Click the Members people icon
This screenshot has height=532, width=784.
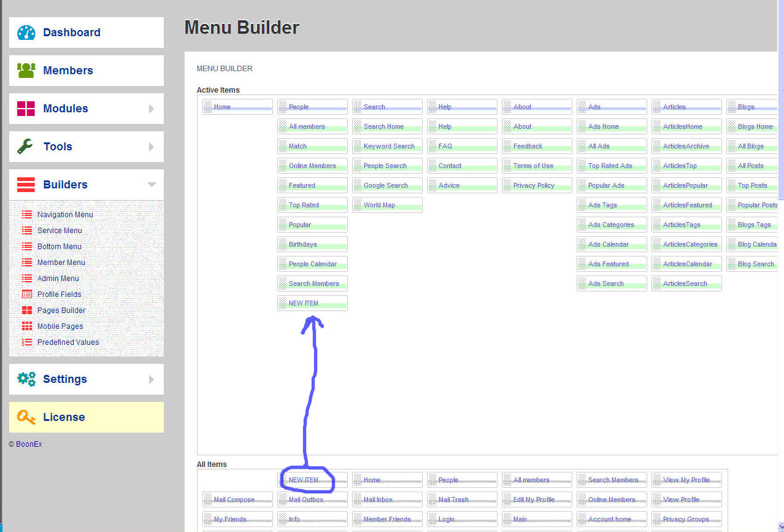coord(26,71)
